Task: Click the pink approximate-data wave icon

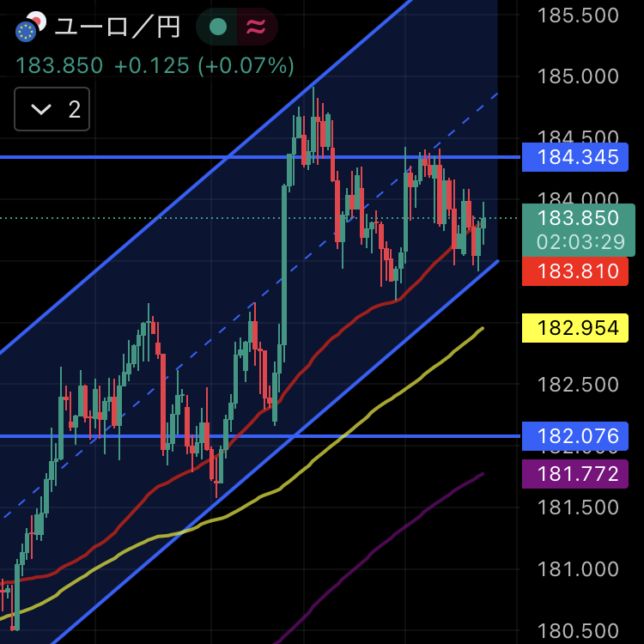Action: [256, 27]
